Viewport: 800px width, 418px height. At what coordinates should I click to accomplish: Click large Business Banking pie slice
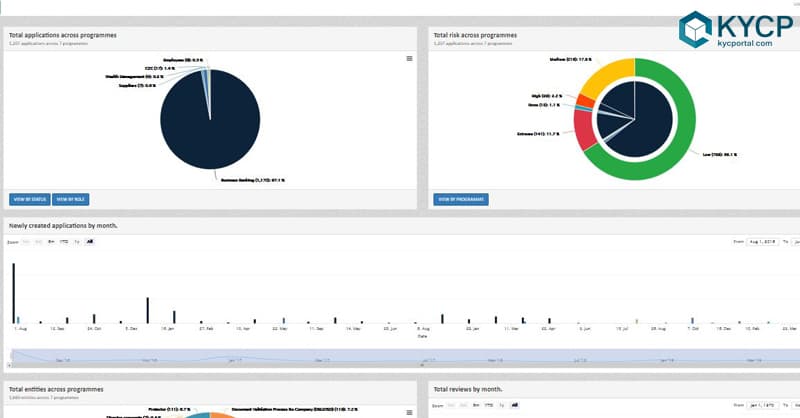(x=210, y=128)
